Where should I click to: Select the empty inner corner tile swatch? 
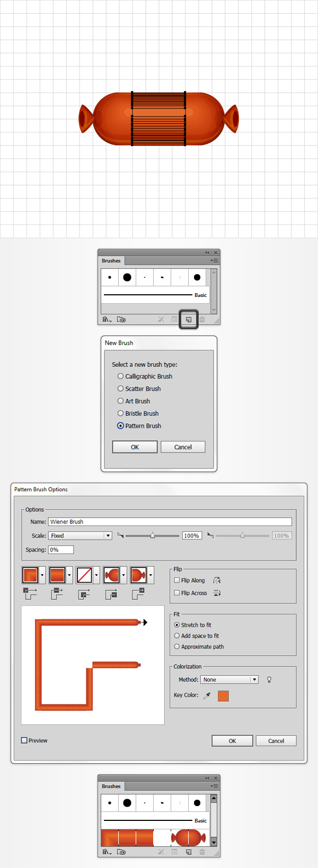(84, 575)
